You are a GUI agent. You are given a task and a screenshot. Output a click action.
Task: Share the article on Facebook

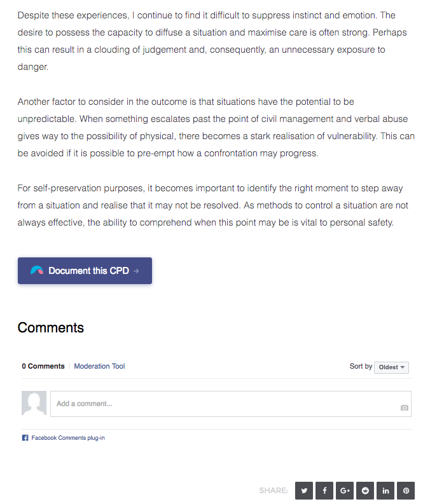pyautogui.click(x=324, y=491)
